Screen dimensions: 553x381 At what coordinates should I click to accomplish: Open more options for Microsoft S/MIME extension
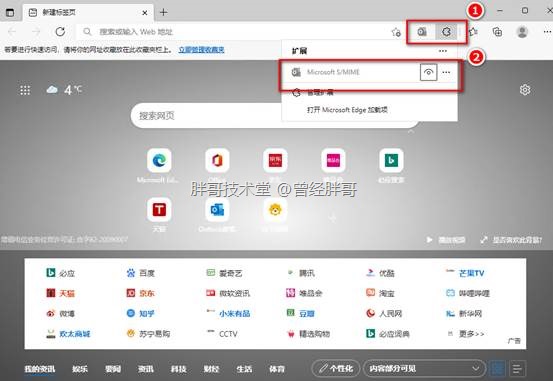coord(446,72)
